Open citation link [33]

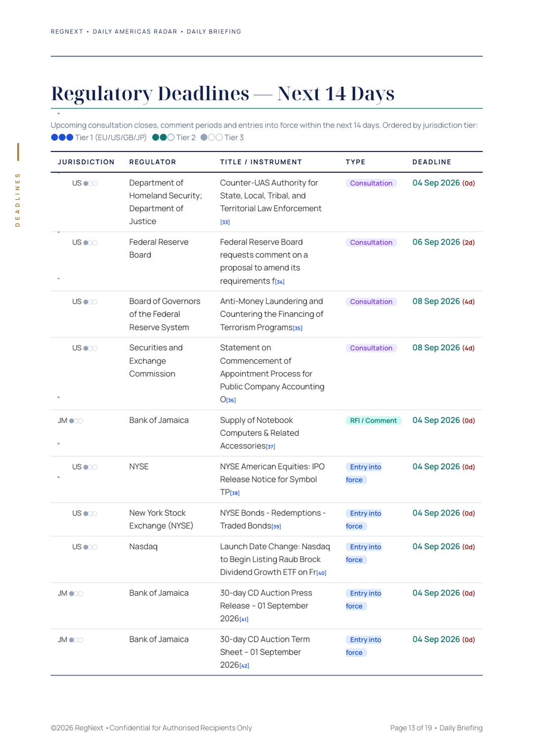tap(225, 222)
